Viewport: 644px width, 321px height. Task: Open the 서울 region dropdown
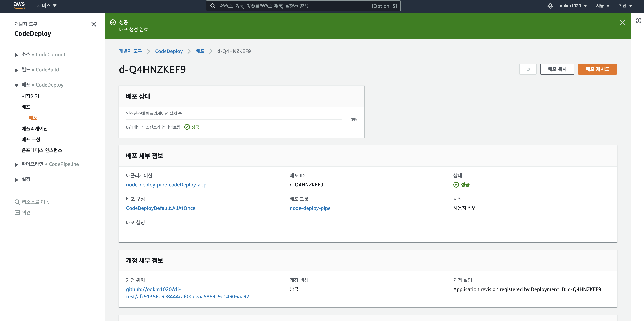(x=603, y=6)
